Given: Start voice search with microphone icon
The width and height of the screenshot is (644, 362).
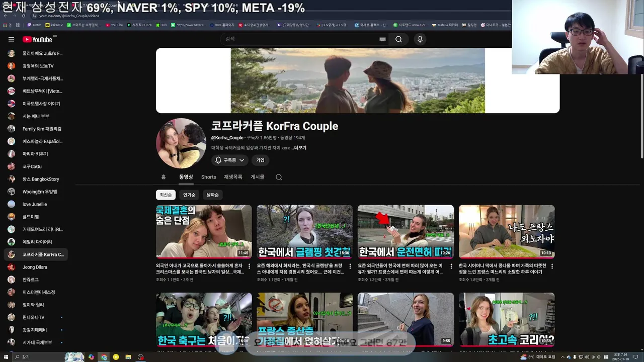Looking at the screenshot, I should [x=420, y=39].
